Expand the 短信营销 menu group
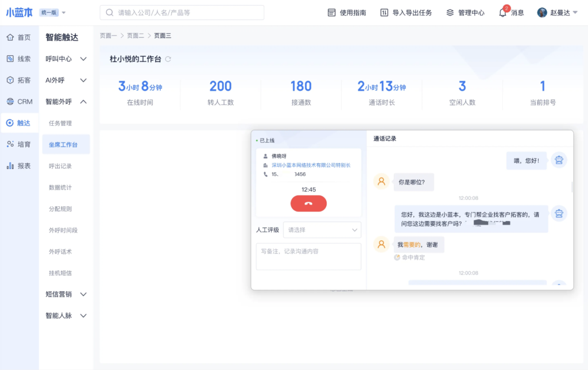The height and width of the screenshot is (370, 588). tap(66, 294)
